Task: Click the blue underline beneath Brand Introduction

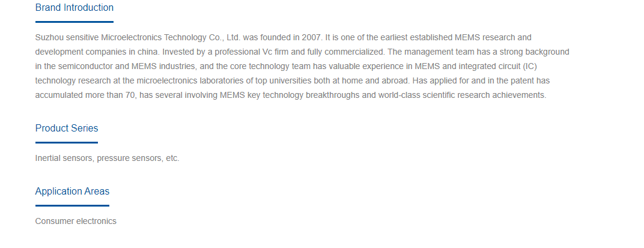Action: 74,22
